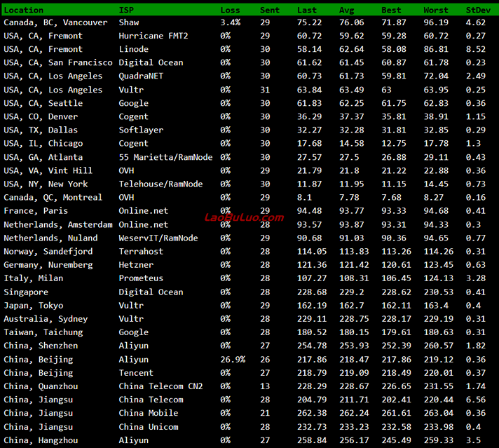Click Telehouse/RamNode ISP entry
The width and height of the screenshot is (499, 448).
pyautogui.click(x=160, y=184)
